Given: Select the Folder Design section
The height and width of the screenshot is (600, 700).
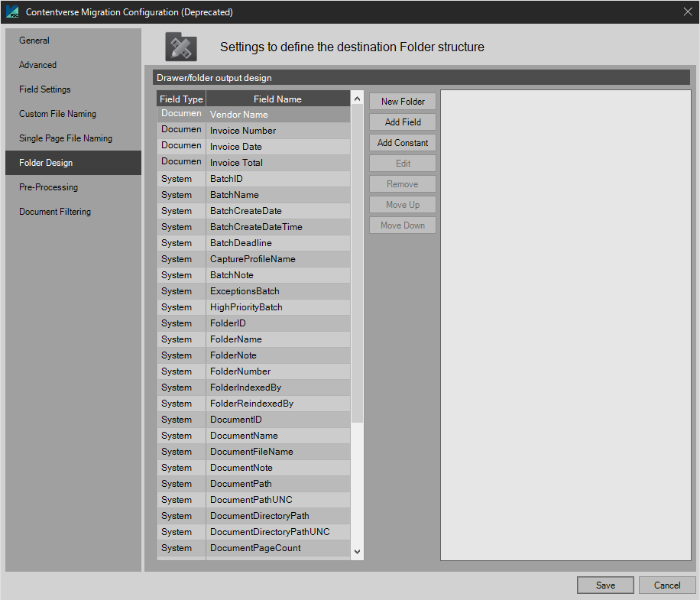Looking at the screenshot, I should [x=73, y=163].
